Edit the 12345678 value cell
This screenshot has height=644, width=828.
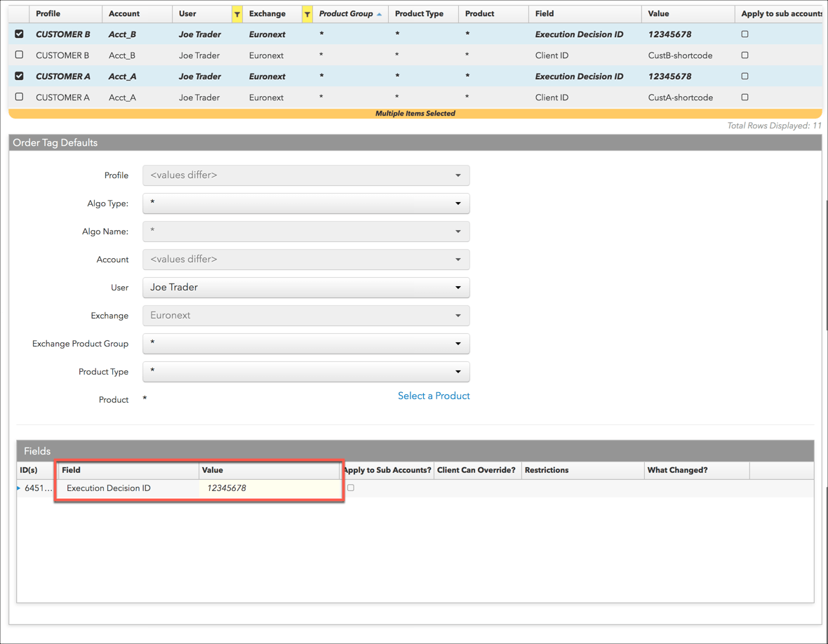pos(269,488)
